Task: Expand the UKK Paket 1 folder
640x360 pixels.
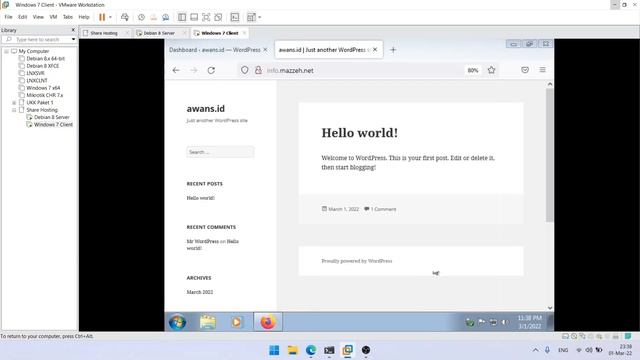Action: (x=14, y=103)
